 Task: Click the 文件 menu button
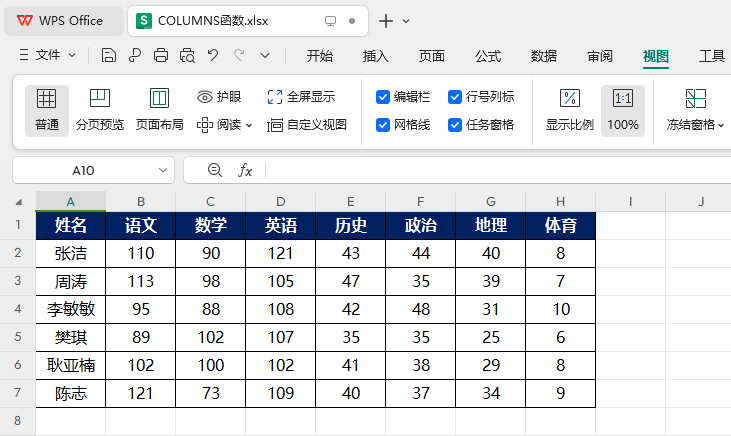tap(47, 55)
